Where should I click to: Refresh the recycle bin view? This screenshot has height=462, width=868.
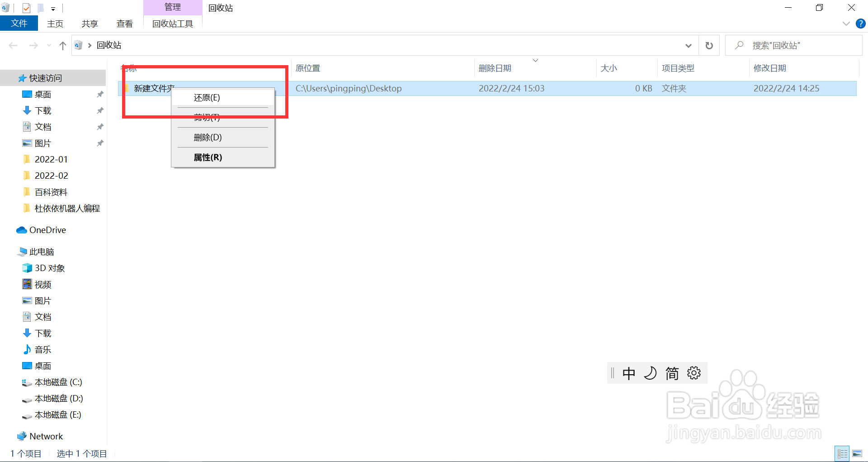coord(709,45)
